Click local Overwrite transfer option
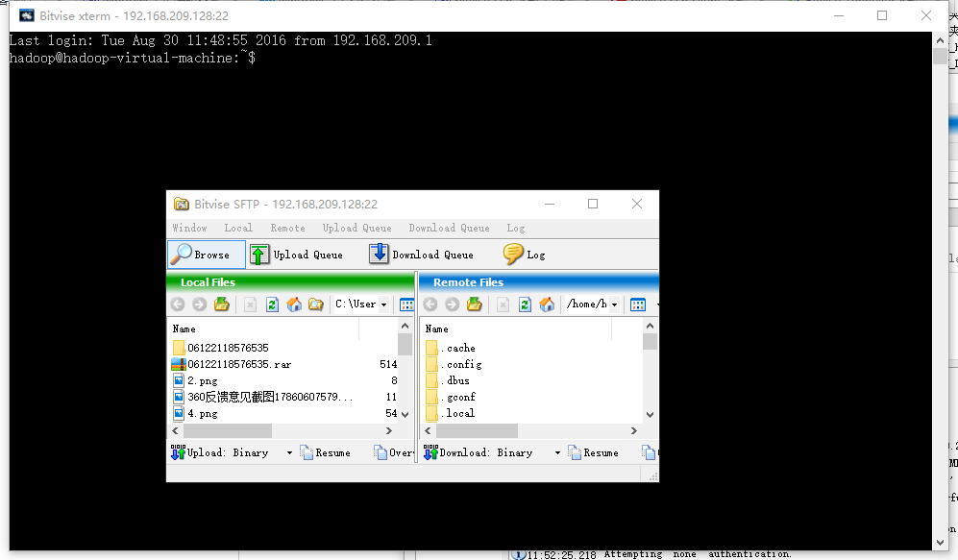The height and width of the screenshot is (560, 958). pyautogui.click(x=393, y=452)
